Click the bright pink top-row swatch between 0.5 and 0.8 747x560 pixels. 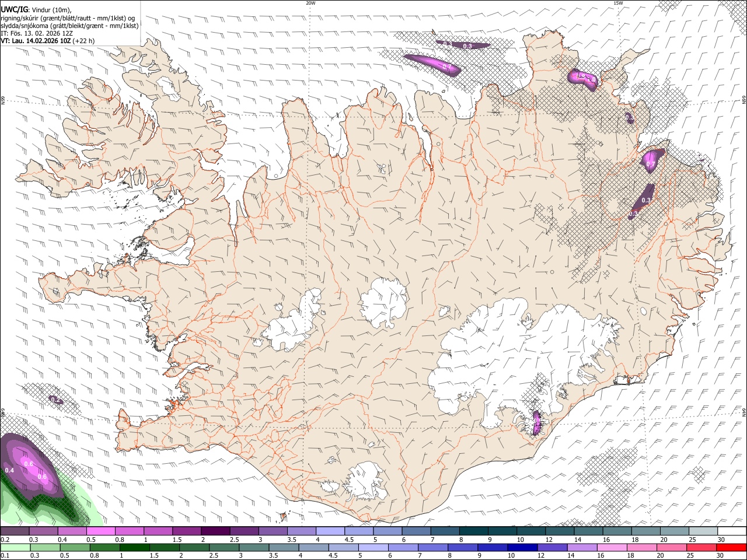point(100,531)
